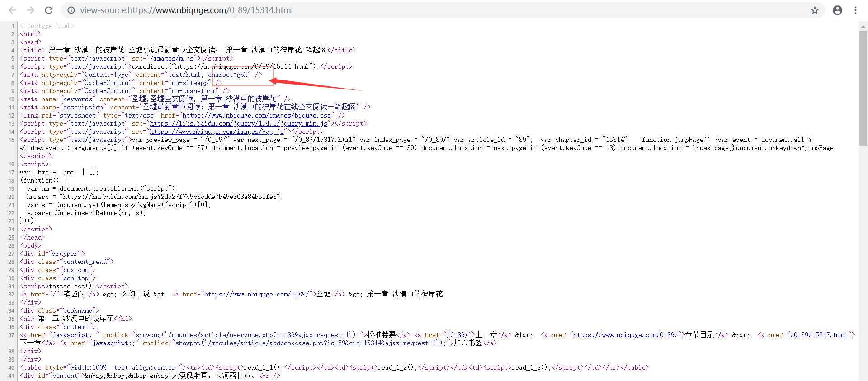Screen dimensions: 868x381
Task: Click the var _hmt line
Action: [59, 172]
